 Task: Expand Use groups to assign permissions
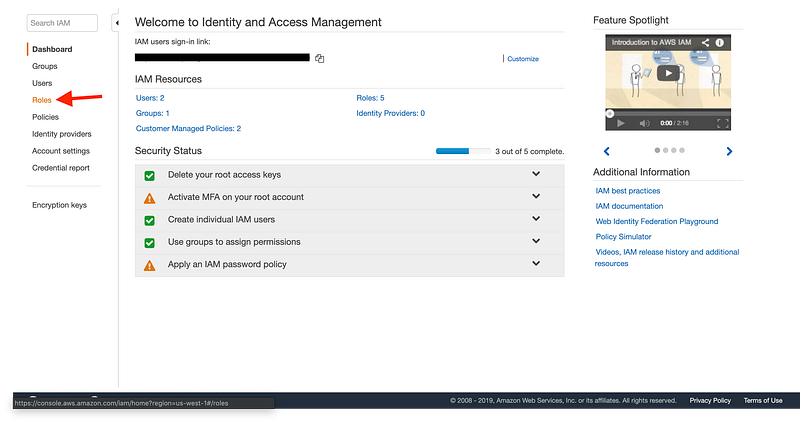536,241
